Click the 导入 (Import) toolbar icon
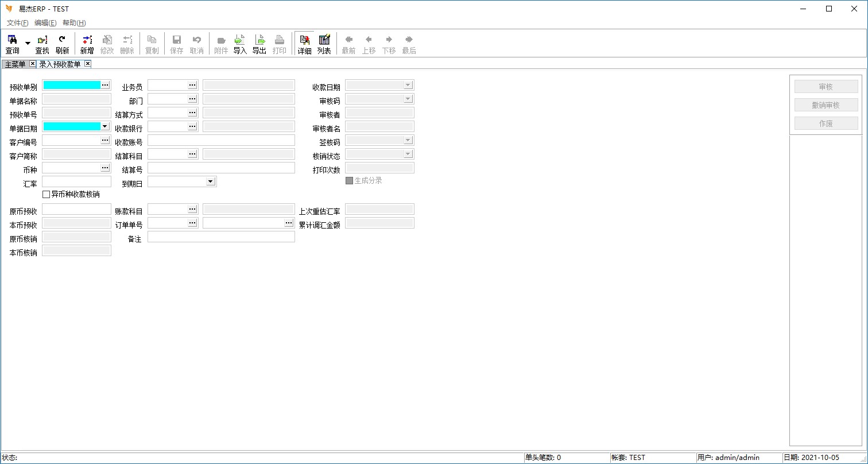The image size is (868, 464). [239, 44]
